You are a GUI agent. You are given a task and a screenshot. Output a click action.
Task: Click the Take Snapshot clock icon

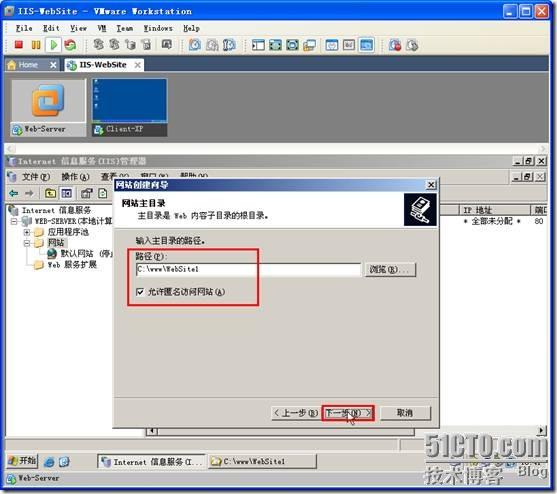[x=195, y=45]
